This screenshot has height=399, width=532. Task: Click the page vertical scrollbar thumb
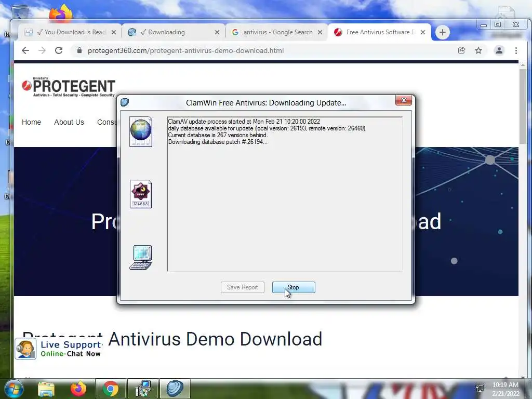523,106
